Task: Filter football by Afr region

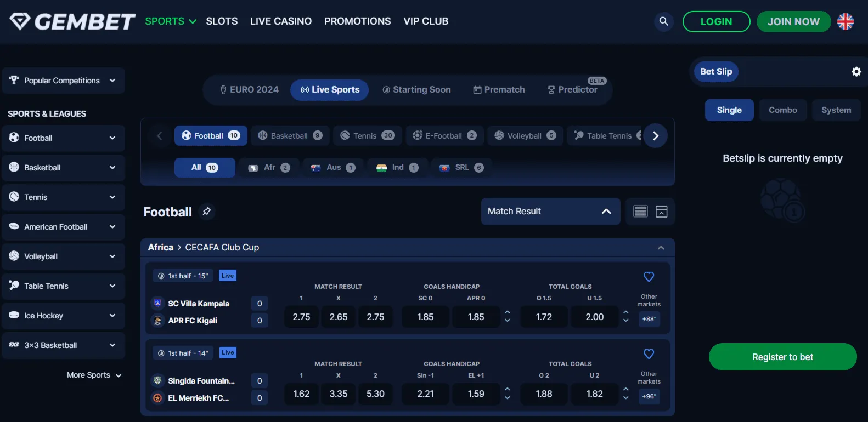Action: tap(269, 168)
